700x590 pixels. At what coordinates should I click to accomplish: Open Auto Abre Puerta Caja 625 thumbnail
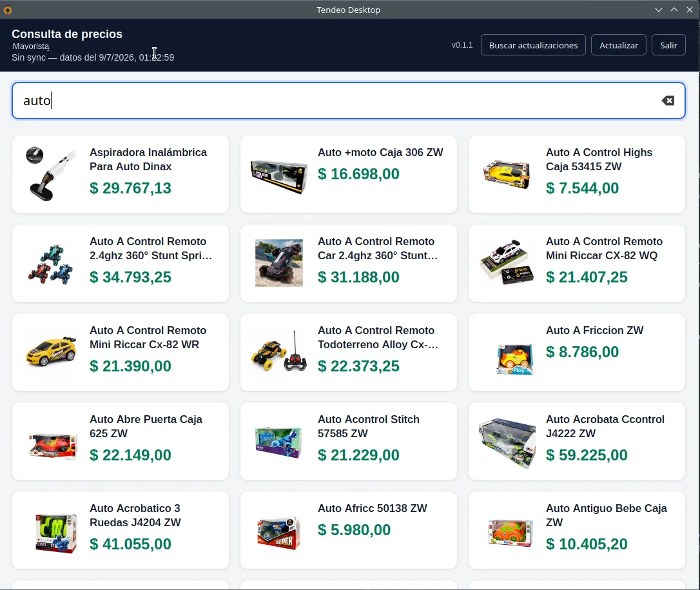tap(53, 446)
